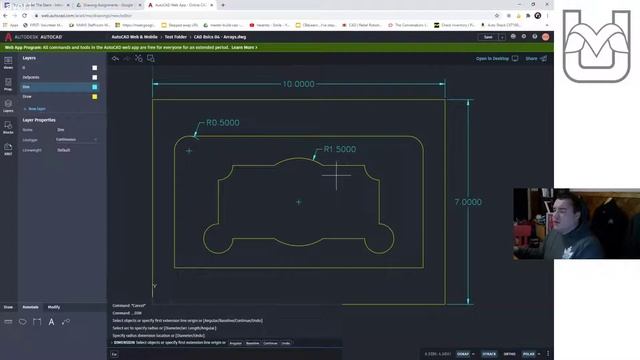The height and width of the screenshot is (360, 640).
Task: Click the Learn More link in banner
Action: (x=244, y=48)
